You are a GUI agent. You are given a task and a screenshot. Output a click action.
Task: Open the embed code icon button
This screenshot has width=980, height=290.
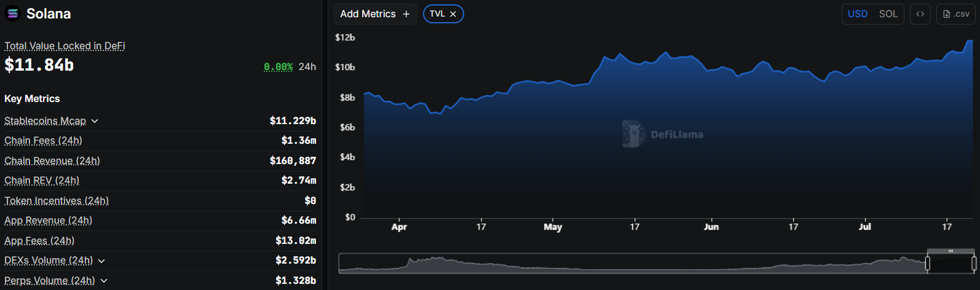pyautogui.click(x=920, y=14)
